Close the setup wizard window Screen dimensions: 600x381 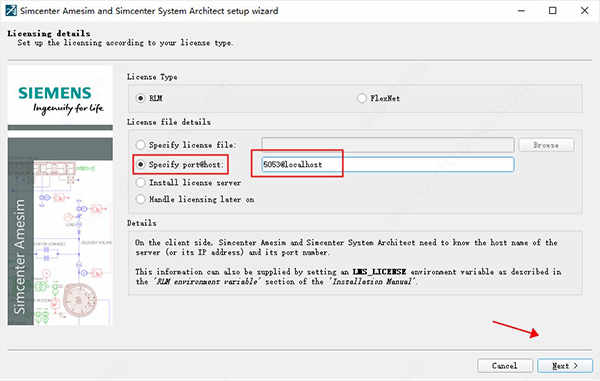pos(584,11)
